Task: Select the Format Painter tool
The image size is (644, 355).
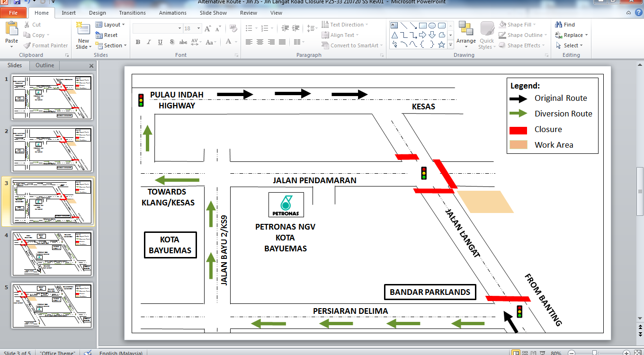Action: (x=45, y=45)
